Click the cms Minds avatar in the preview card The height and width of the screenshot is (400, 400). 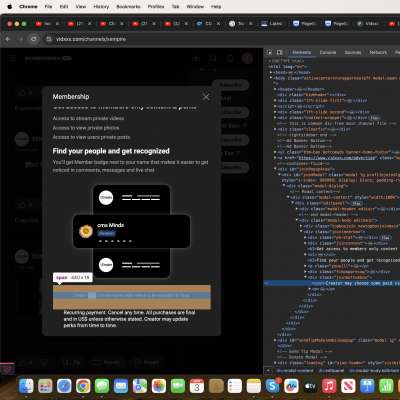point(86,231)
